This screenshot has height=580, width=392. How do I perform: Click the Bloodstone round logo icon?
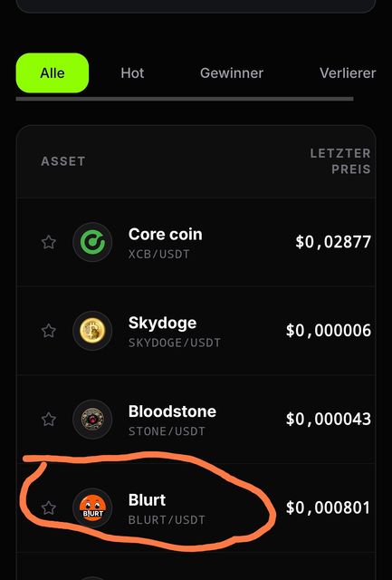92,419
